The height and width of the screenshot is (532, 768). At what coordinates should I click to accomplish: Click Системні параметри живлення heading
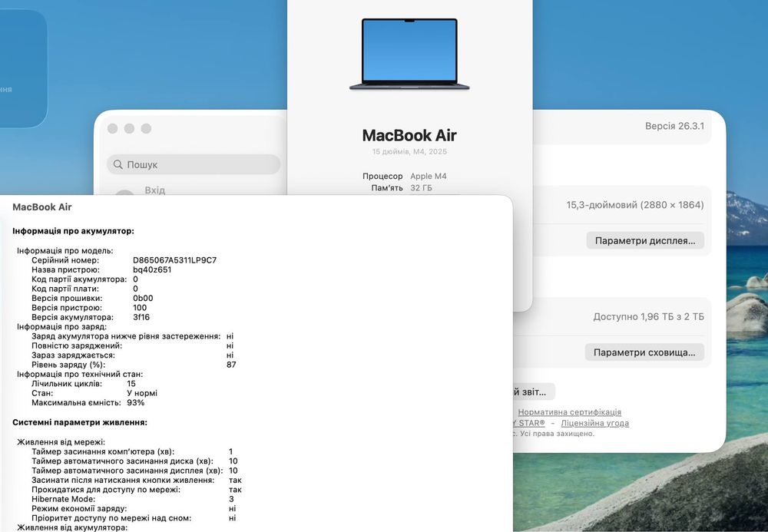[80, 422]
